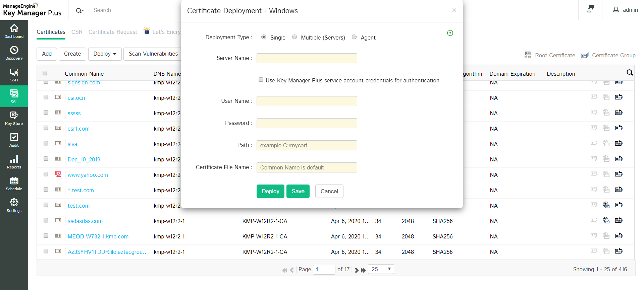Image resolution: width=644 pixels, height=290 pixels.
Task: Click the table search magnifier icon
Action: 630,73
